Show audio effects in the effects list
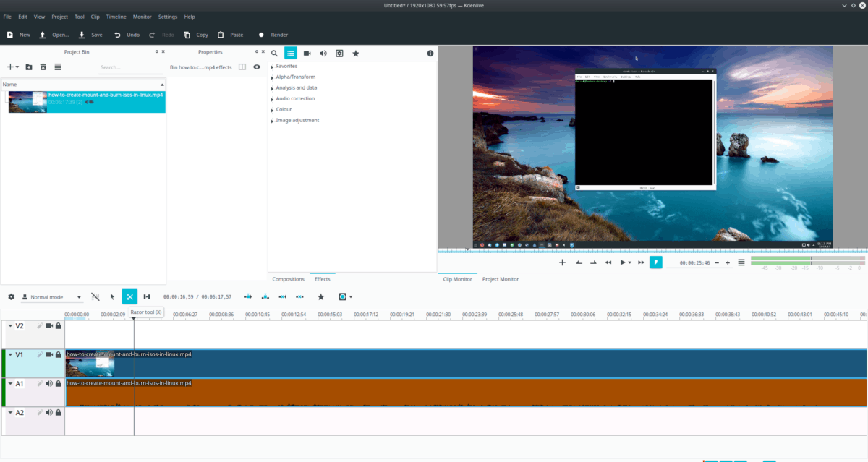This screenshot has height=462, width=868. 323,54
